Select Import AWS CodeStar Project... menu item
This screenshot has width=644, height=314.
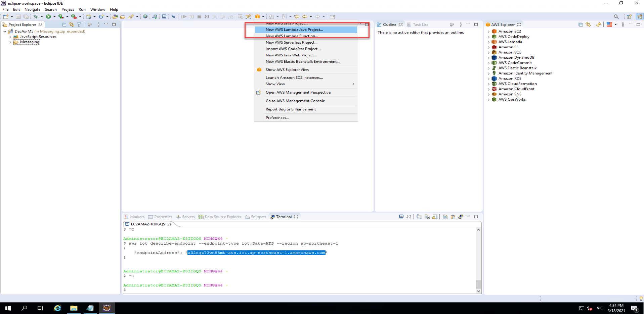(306, 49)
